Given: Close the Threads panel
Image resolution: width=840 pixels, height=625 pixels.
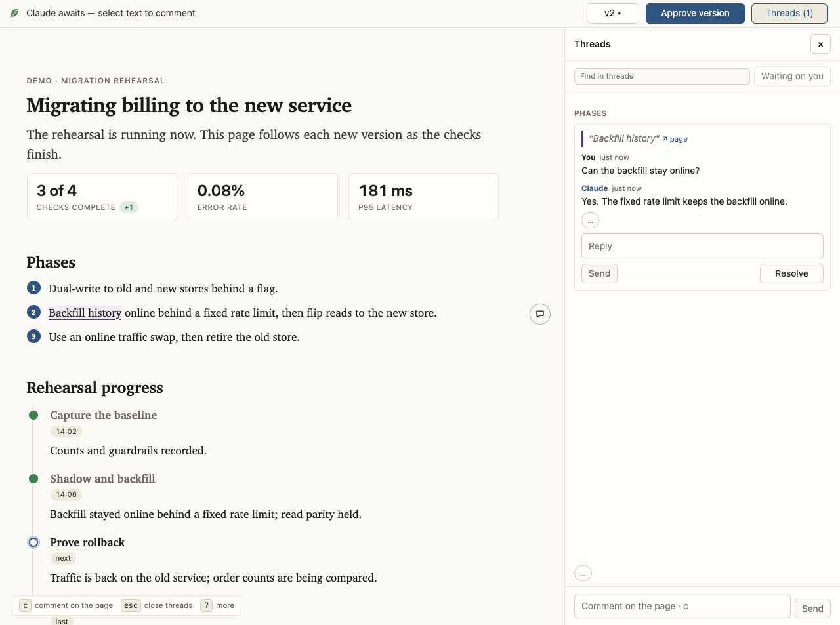Looking at the screenshot, I should click(x=820, y=44).
